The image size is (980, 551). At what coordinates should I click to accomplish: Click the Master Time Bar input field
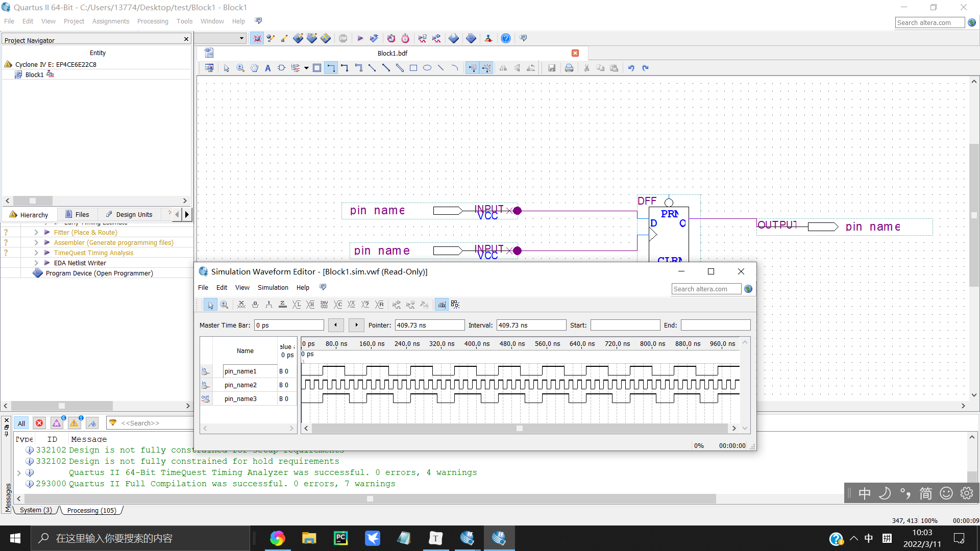pos(289,325)
